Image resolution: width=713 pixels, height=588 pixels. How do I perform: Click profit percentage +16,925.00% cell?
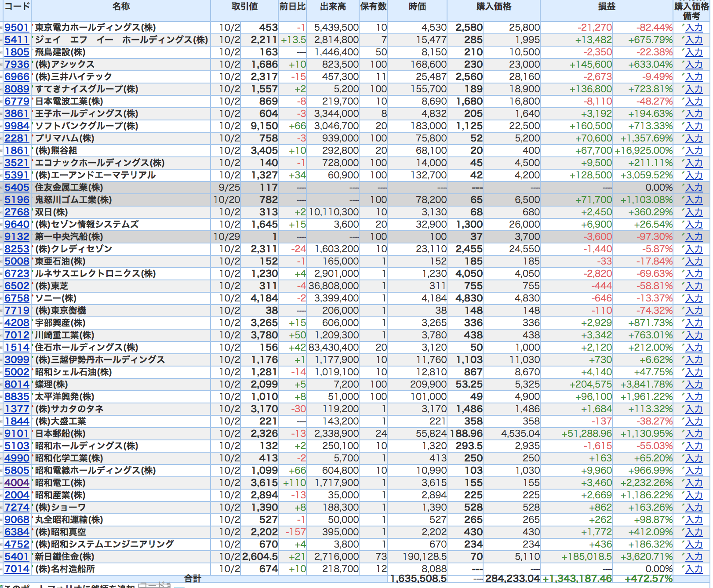[644, 150]
